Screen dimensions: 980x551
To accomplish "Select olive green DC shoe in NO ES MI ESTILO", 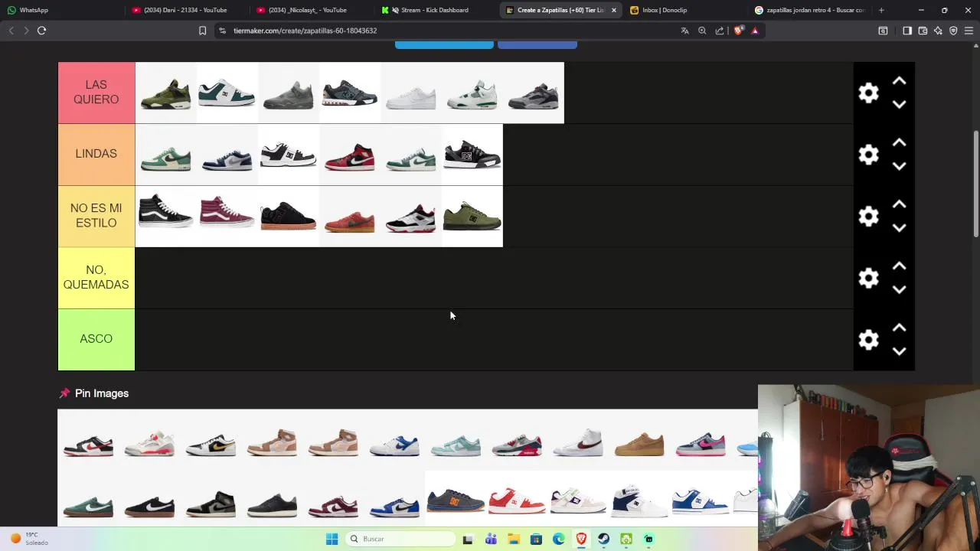I will (472, 217).
